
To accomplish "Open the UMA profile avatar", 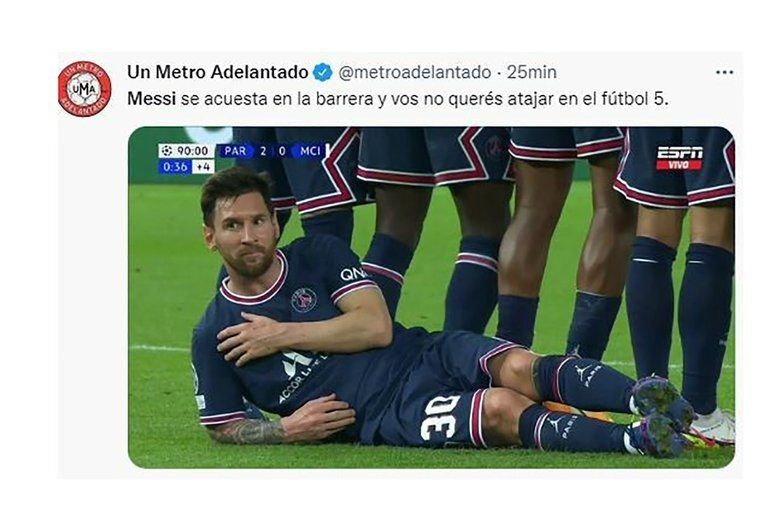I will coord(85,89).
